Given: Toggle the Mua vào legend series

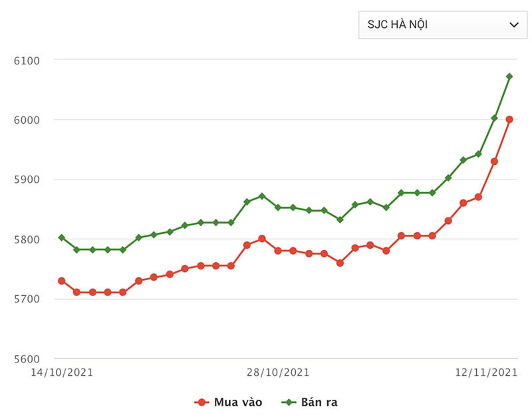Looking at the screenshot, I should pos(237,402).
